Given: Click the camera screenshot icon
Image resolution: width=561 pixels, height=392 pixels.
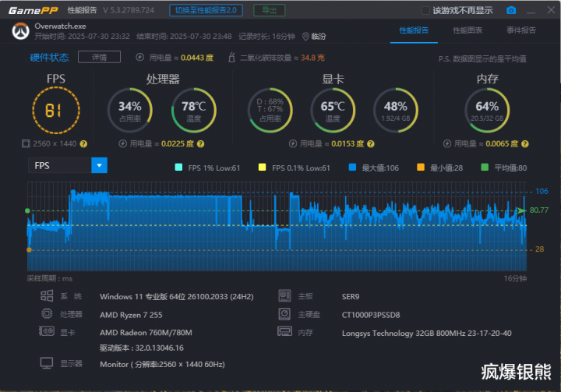Looking at the screenshot, I should click(511, 10).
